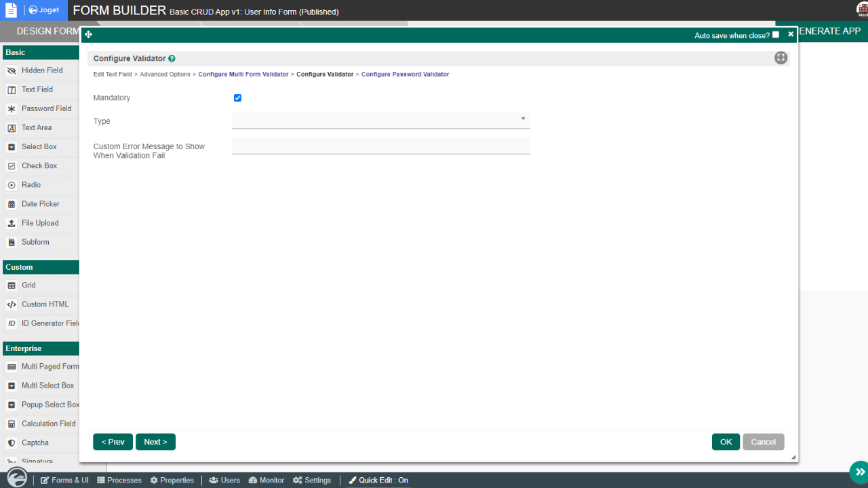Click the Next > button
The image size is (868, 488).
(x=155, y=442)
